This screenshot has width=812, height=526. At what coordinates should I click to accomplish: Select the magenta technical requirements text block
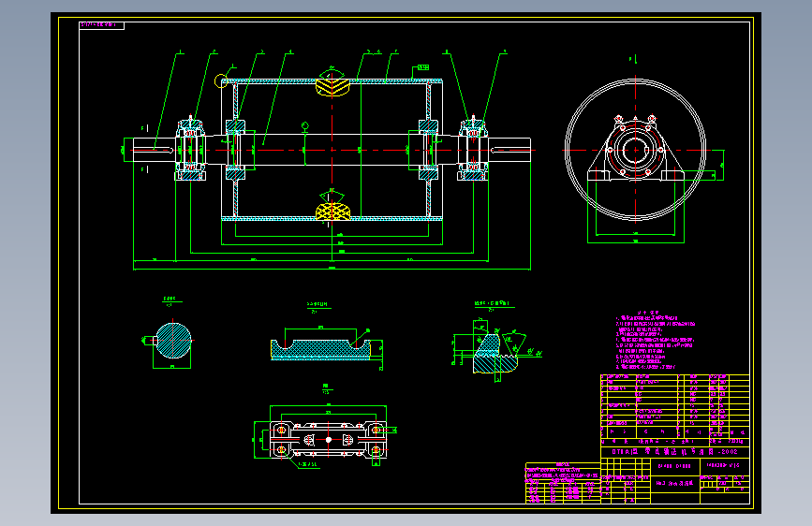click(656, 340)
